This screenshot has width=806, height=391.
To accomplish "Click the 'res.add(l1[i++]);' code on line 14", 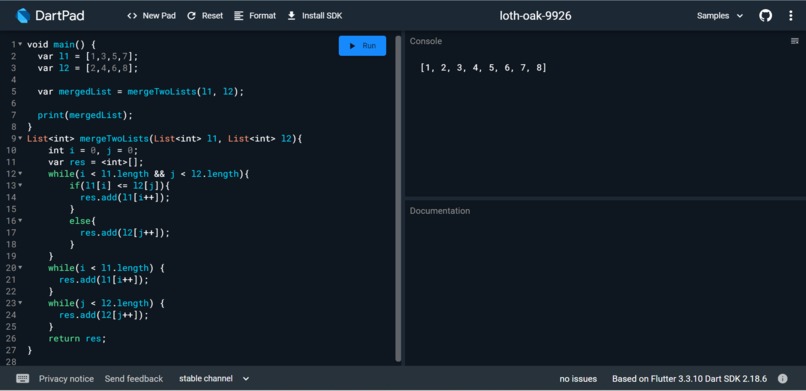I will [125, 197].
